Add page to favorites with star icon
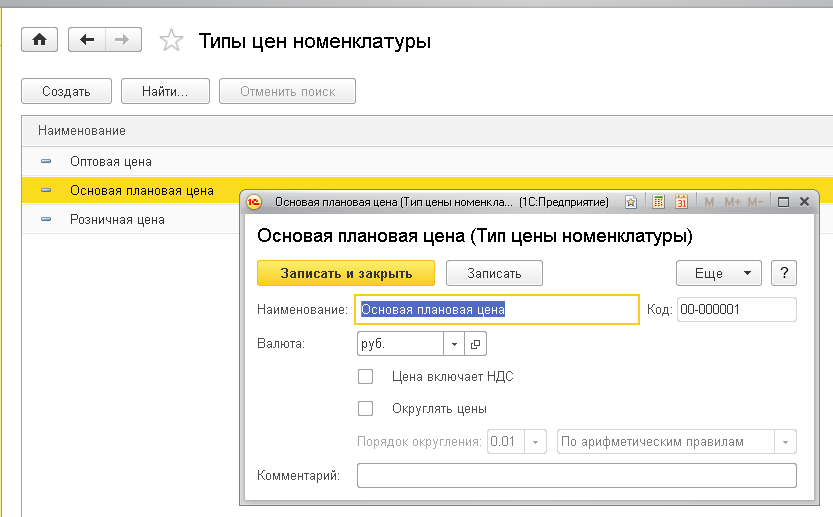Screen dimensions: 833x517 (172, 41)
